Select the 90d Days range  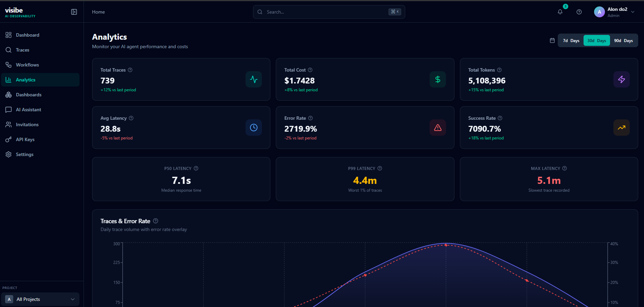tap(624, 40)
